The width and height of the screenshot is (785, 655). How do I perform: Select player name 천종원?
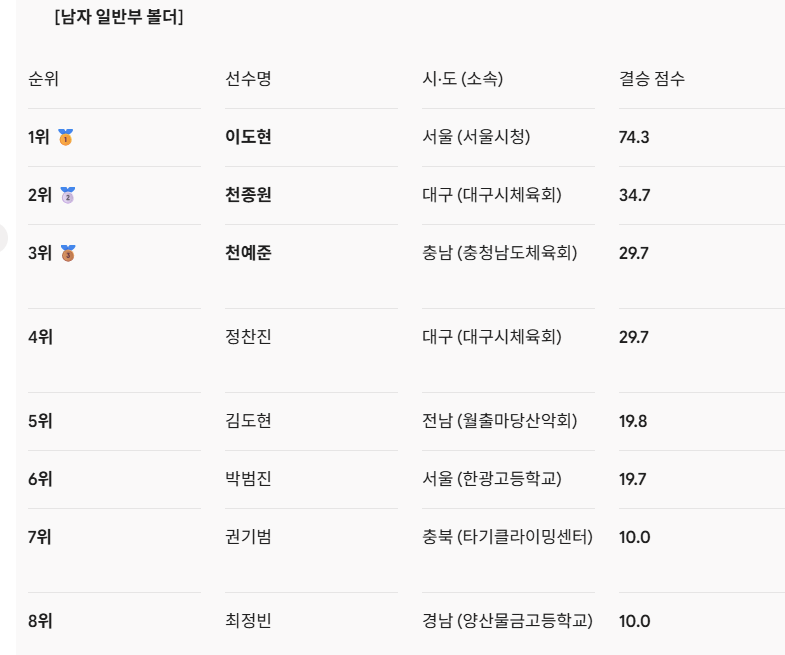[248, 195]
